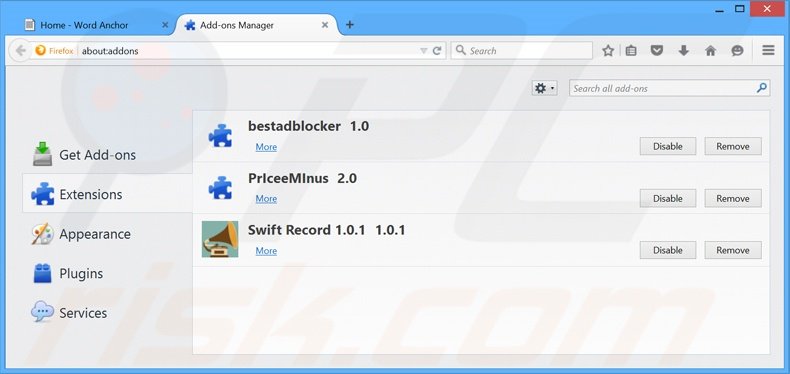The width and height of the screenshot is (790, 374).
Task: Go to the Home icon in toolbar
Action: [x=710, y=50]
